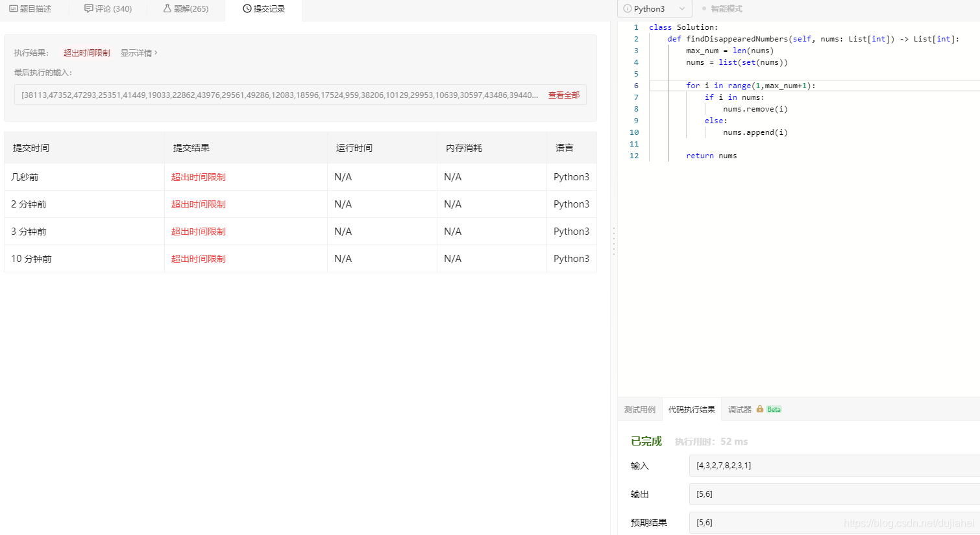Click the info icon beside Python3
This screenshot has height=535, width=980.
(628, 9)
